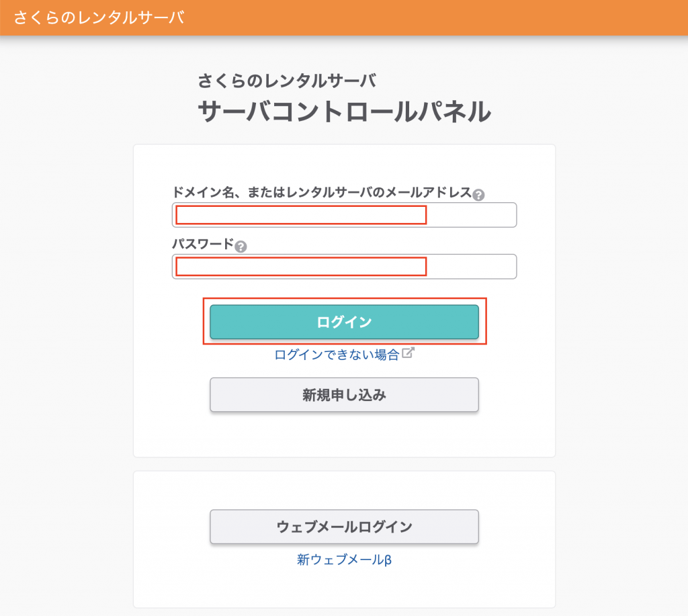Click the help icon next to パスワード label
Screen dimensions: 688x616
(x=241, y=247)
